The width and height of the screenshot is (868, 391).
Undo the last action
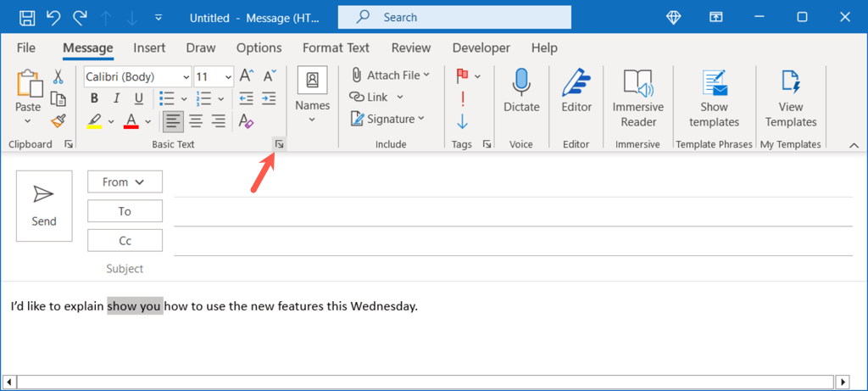click(x=53, y=18)
